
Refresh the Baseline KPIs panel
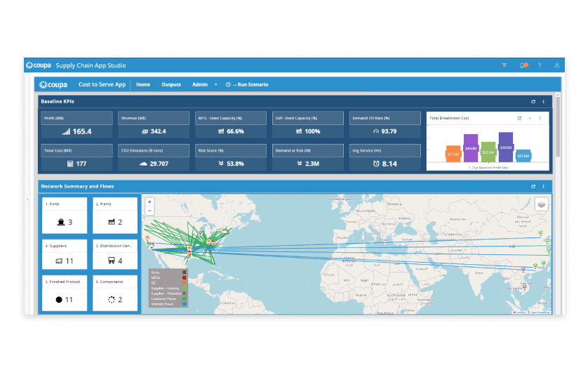tap(533, 102)
